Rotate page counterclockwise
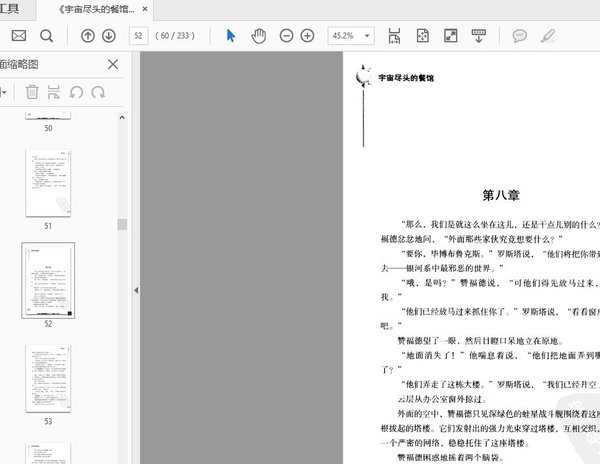 click(76, 92)
